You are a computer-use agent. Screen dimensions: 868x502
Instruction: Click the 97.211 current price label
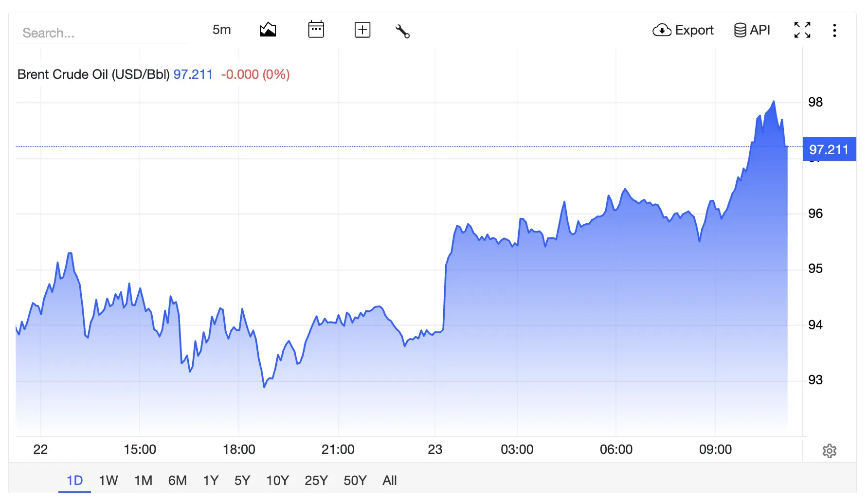829,149
